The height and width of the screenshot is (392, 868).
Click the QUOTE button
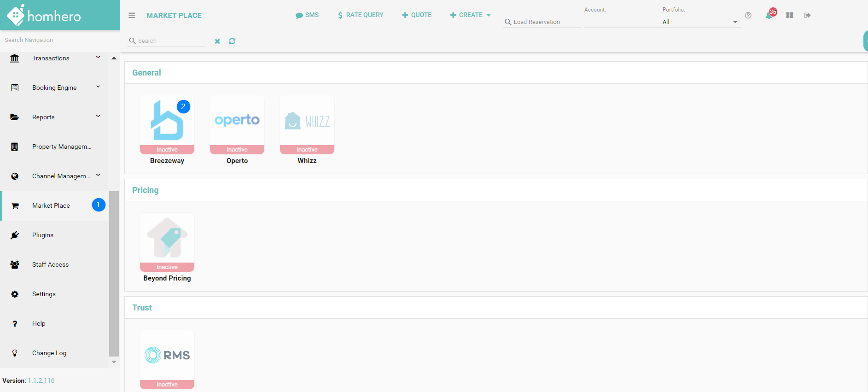pos(417,15)
